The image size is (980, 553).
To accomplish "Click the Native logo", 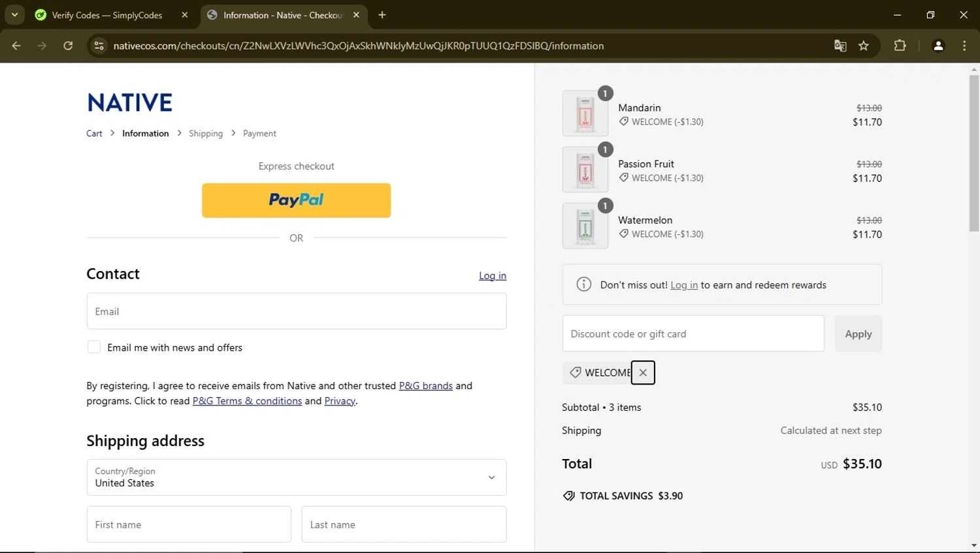I will (x=130, y=103).
